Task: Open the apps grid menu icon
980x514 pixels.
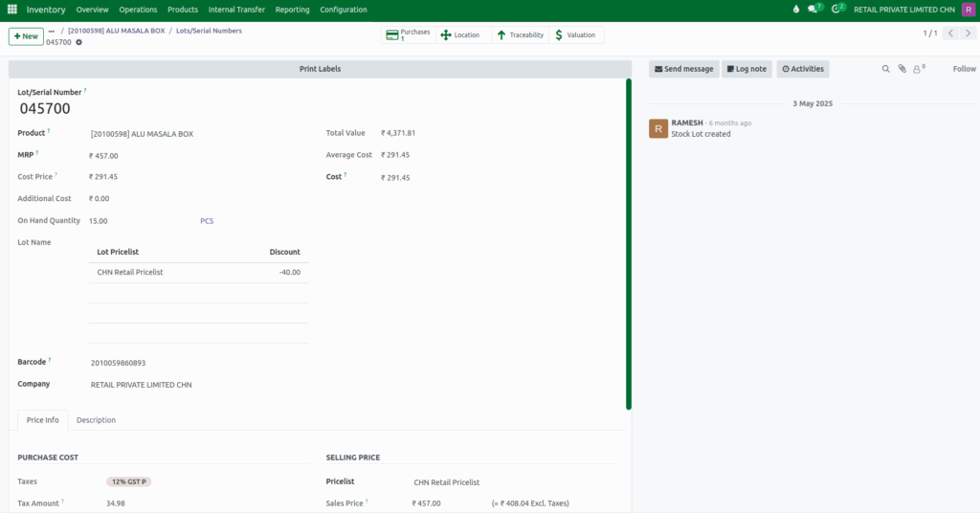Action: [x=11, y=10]
